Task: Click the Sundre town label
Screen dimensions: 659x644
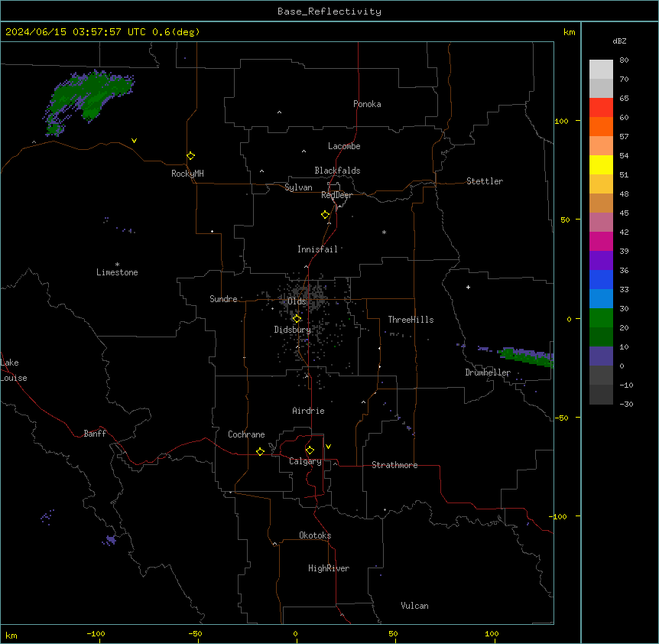Action: pyautogui.click(x=223, y=299)
